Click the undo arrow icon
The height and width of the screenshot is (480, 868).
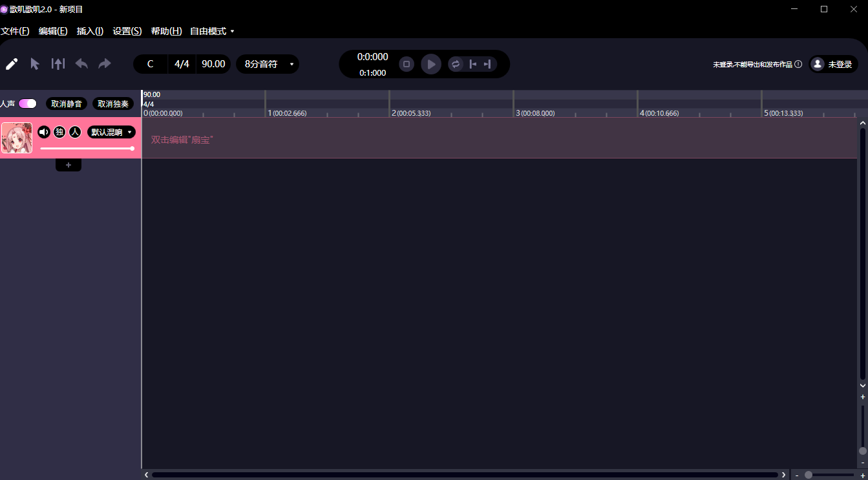tap(81, 64)
